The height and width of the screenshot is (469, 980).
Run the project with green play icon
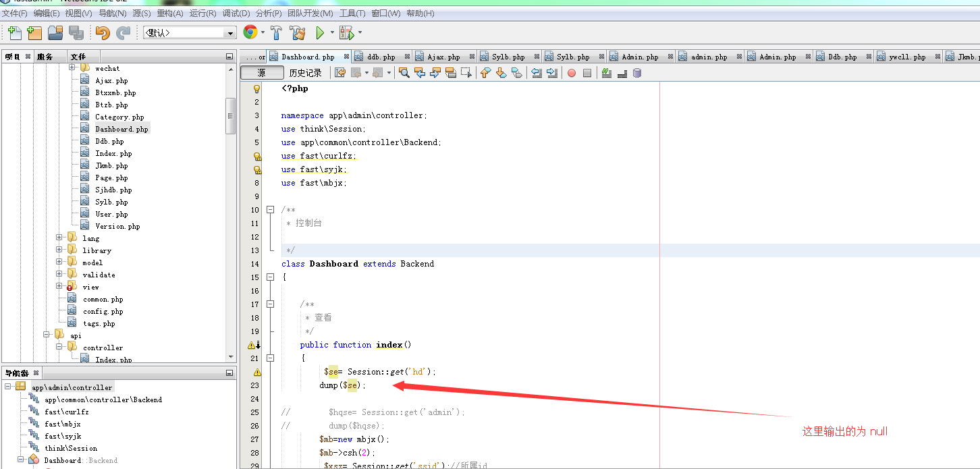(320, 32)
